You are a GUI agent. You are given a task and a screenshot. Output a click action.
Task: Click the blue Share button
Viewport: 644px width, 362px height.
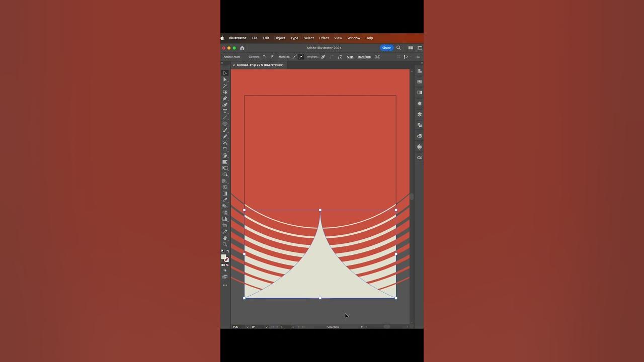pyautogui.click(x=386, y=48)
